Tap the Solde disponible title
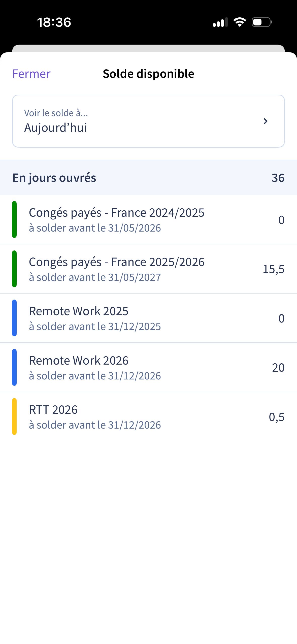Viewport: 297px width, 644px height. pyautogui.click(x=148, y=74)
